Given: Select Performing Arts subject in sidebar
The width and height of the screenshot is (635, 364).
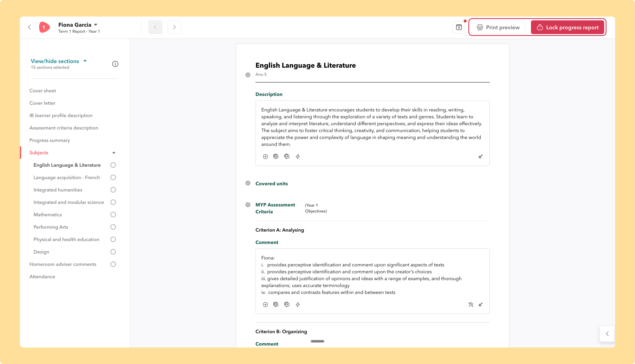Looking at the screenshot, I should [x=51, y=227].
